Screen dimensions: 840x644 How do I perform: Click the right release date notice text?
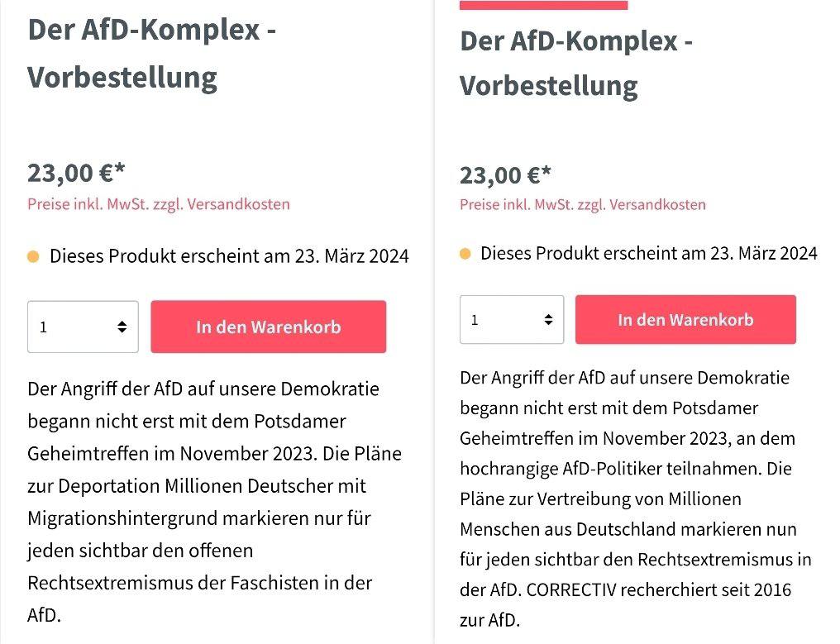(x=649, y=253)
